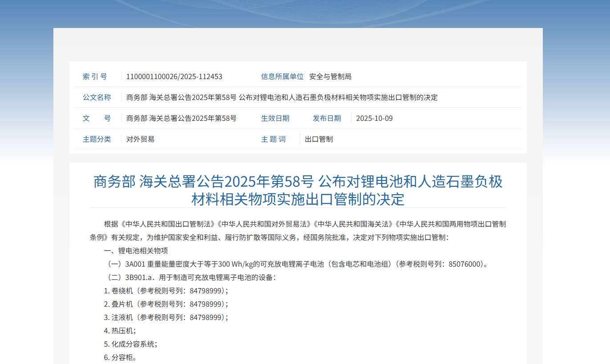The image size is (610, 364).
Task: Click the publish date 2025-10-09
Action: 374,118
